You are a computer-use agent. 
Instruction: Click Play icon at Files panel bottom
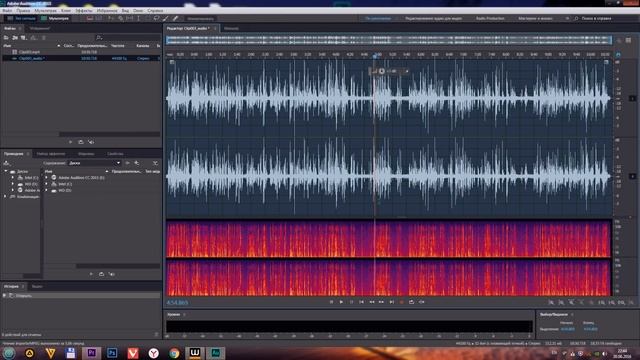(71, 142)
